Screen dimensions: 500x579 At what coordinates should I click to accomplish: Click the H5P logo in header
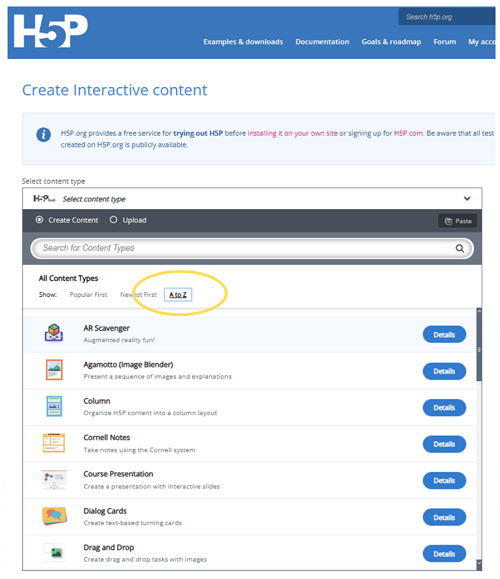[x=51, y=31]
